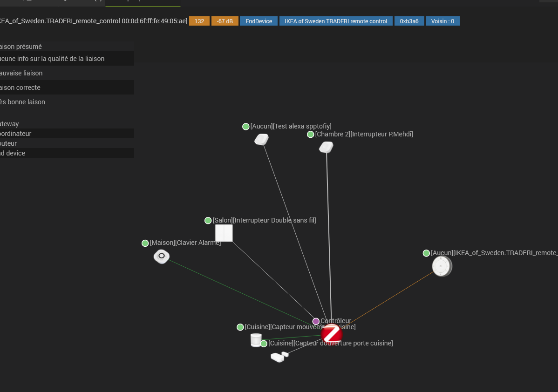Click the Test alexa spptofiy device icon

[262, 140]
